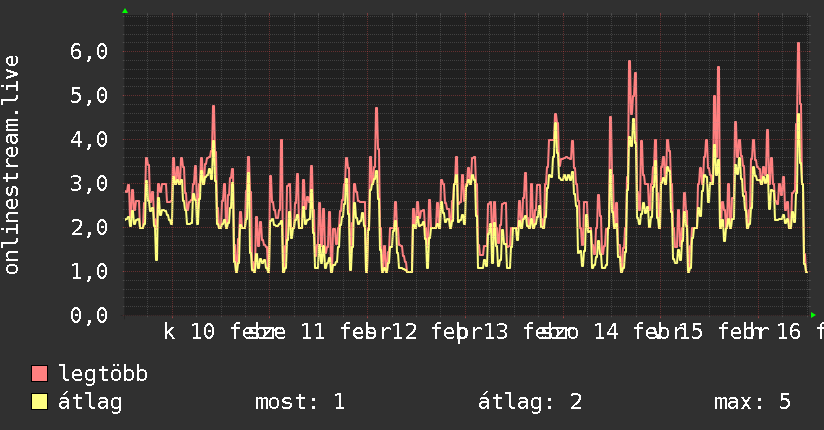Click the 'most: 1' current value
The image size is (824, 430).
pyautogui.click(x=300, y=402)
